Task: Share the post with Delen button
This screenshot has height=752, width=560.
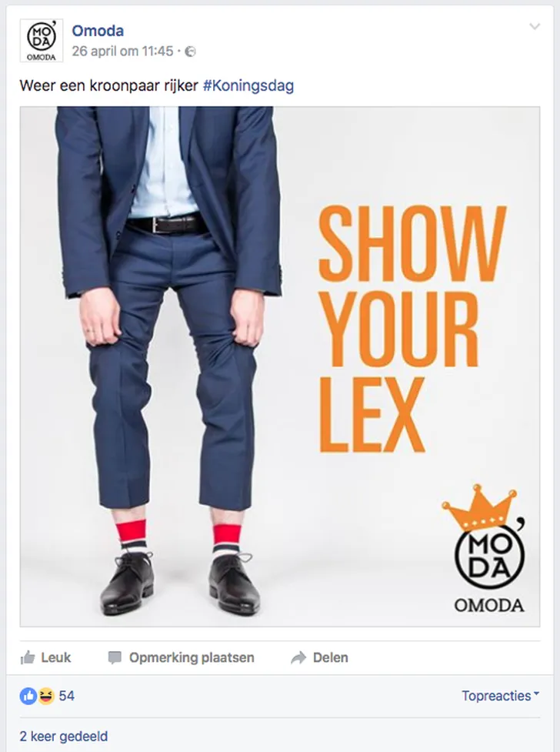Action: coord(319,657)
